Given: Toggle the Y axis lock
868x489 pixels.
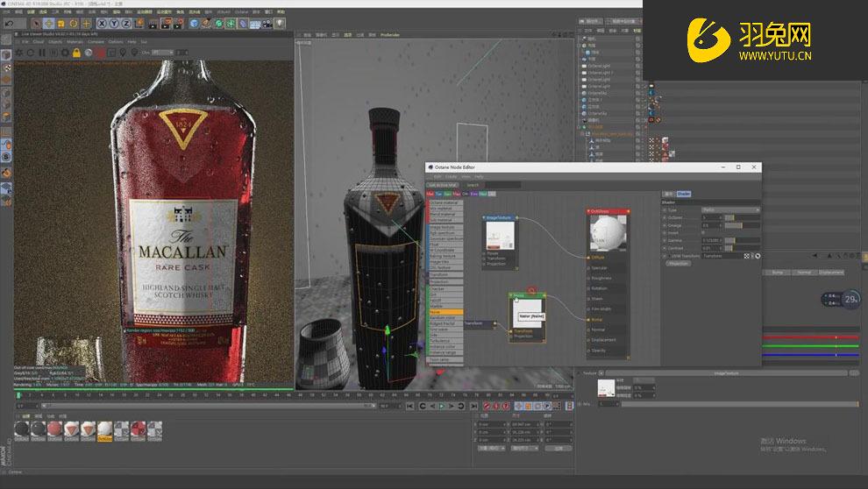Looking at the screenshot, I should coord(114,24).
